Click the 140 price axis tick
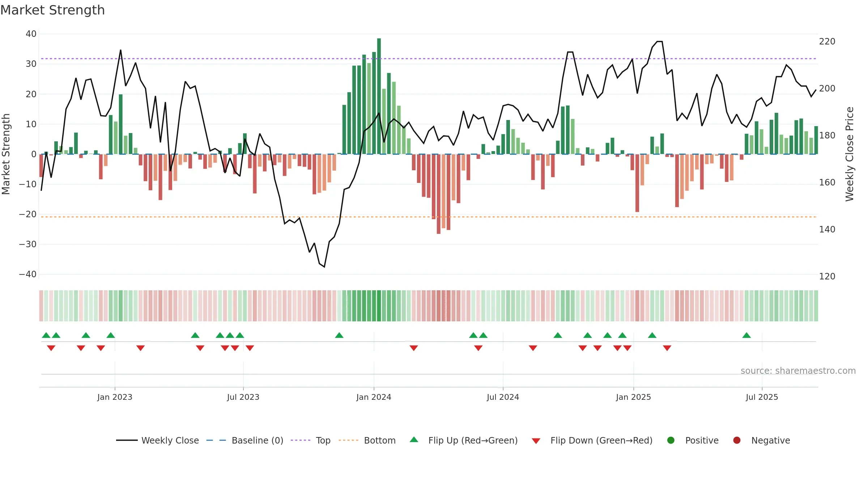This screenshot has width=868, height=488. [x=827, y=230]
